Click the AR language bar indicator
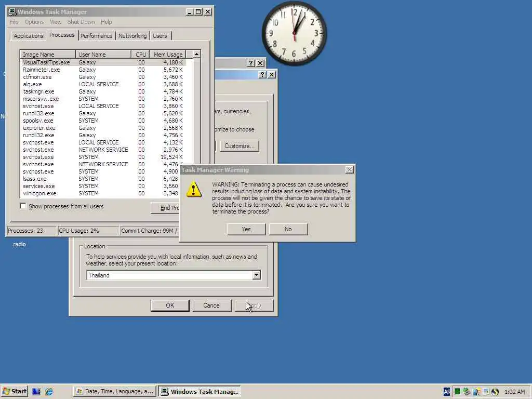Image resolution: width=532 pixels, height=399 pixels. click(x=446, y=392)
